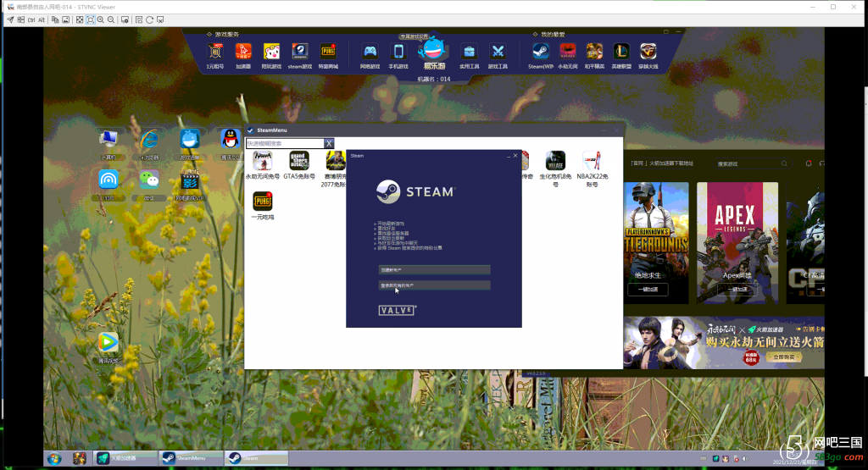Click the fullscreen expand icon in VNC toolbar

click(x=80, y=20)
